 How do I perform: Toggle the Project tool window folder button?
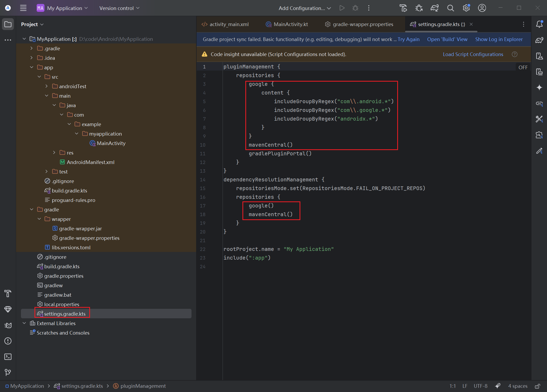[8, 24]
